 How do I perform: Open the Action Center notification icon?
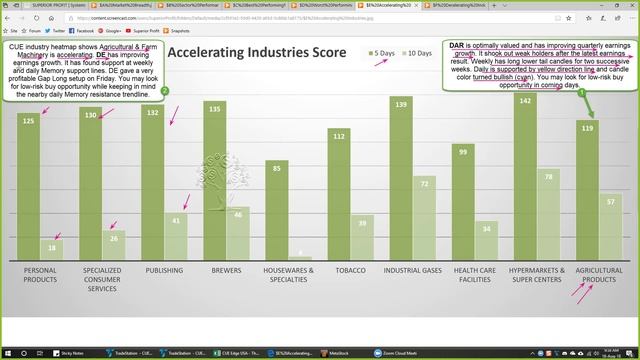pyautogui.click(x=629, y=353)
